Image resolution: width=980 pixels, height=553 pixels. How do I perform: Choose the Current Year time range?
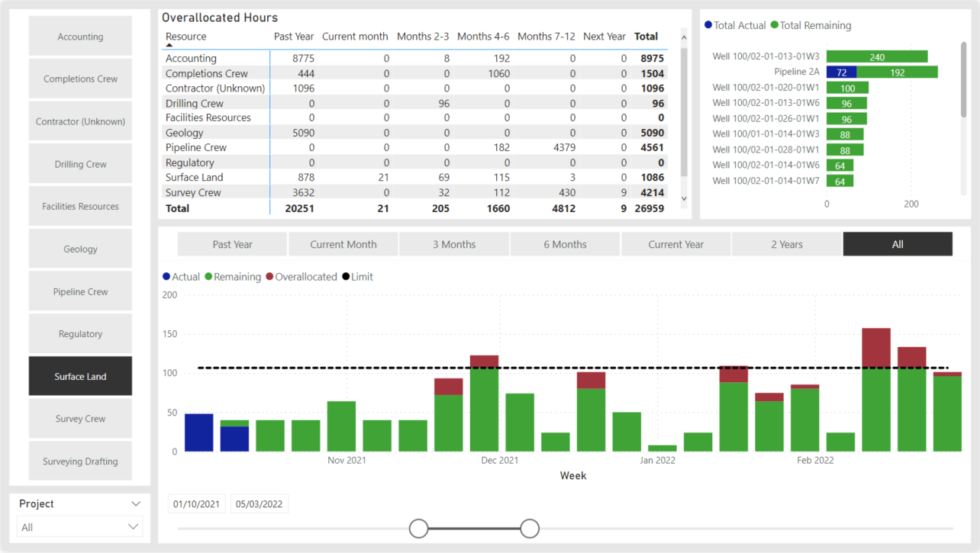tap(675, 245)
